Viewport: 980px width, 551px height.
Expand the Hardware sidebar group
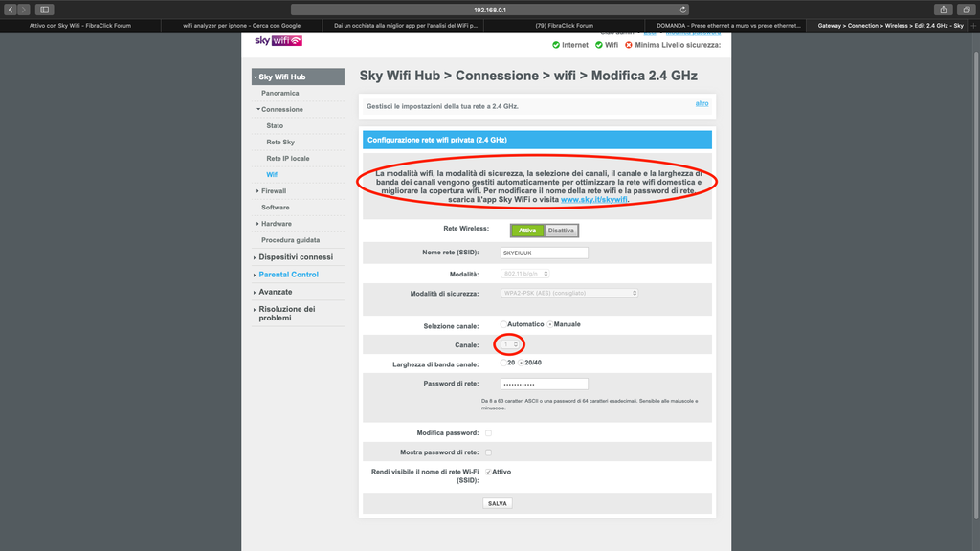coord(275,223)
